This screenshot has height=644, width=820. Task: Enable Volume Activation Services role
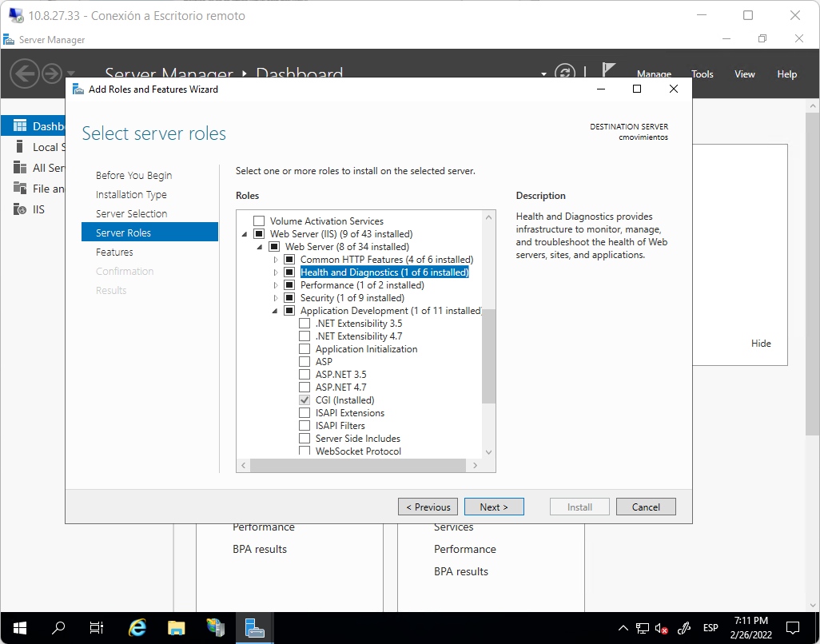pyautogui.click(x=258, y=221)
